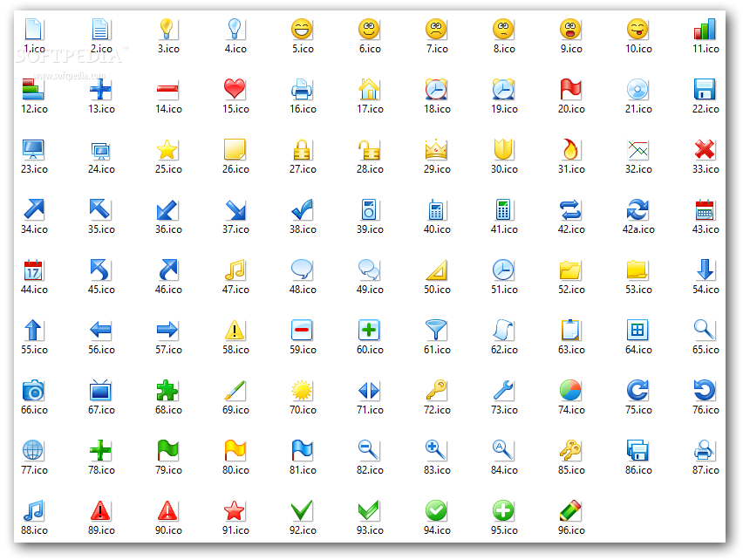
Task: Click the blue camera icon (66.ico)
Action: tap(33, 391)
